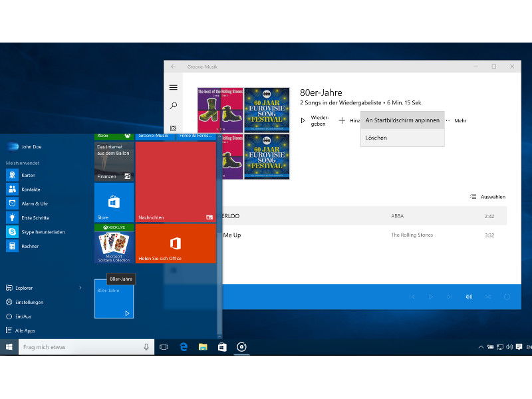532x399 pixels.
Task: Click the previous track control
Action: (412, 297)
